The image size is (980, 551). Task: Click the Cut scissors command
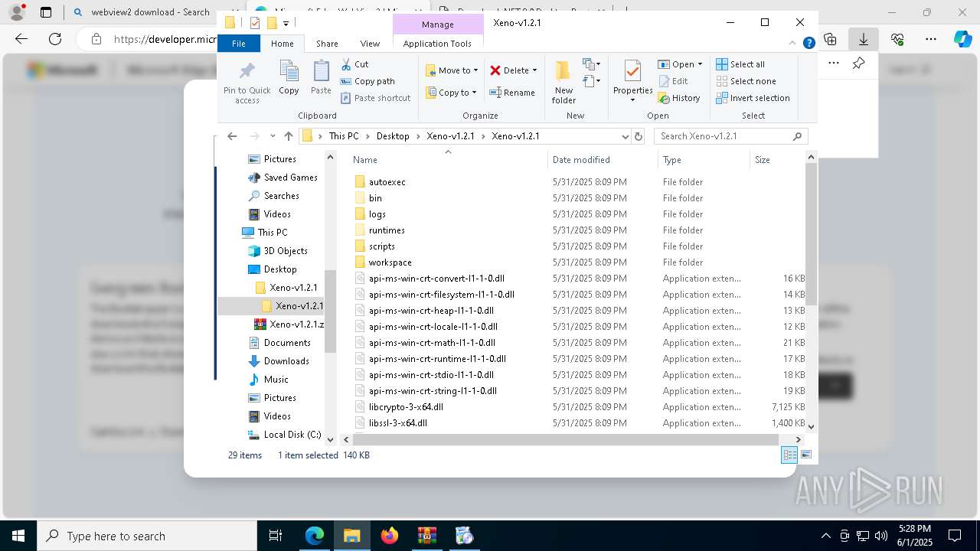(x=354, y=64)
